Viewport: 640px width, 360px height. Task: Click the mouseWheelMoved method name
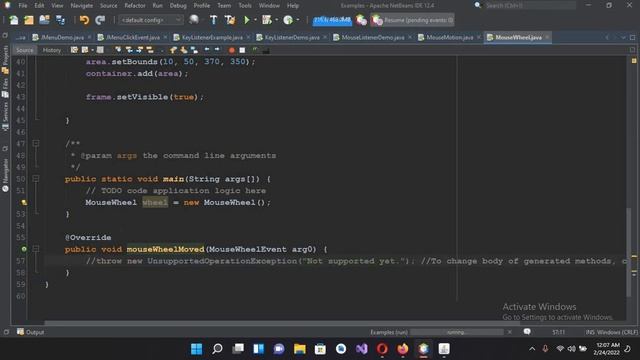click(165, 249)
